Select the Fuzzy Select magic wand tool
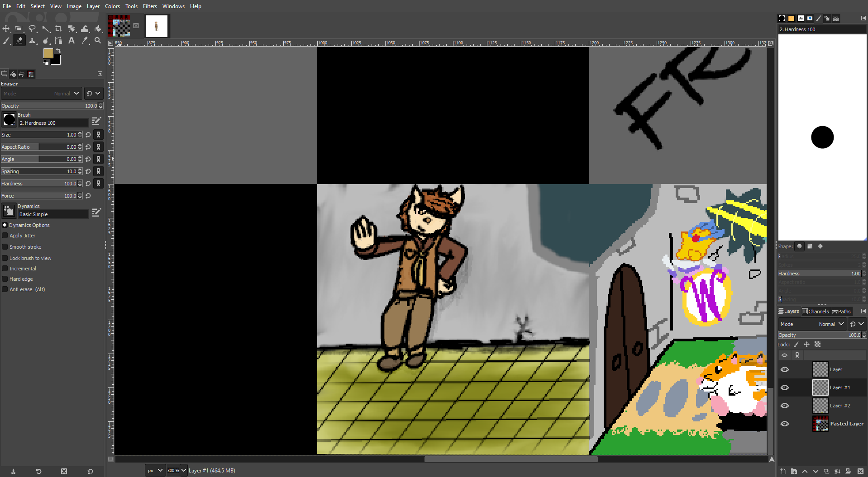The width and height of the screenshot is (868, 477). coord(46,29)
